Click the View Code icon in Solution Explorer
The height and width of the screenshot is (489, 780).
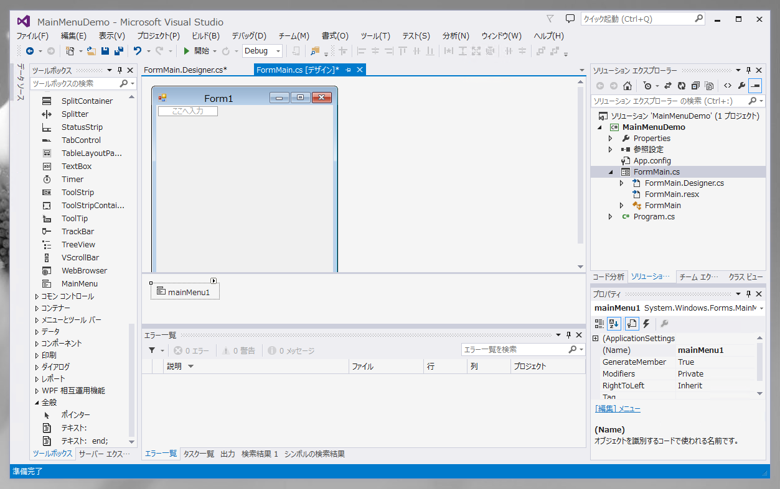click(727, 86)
